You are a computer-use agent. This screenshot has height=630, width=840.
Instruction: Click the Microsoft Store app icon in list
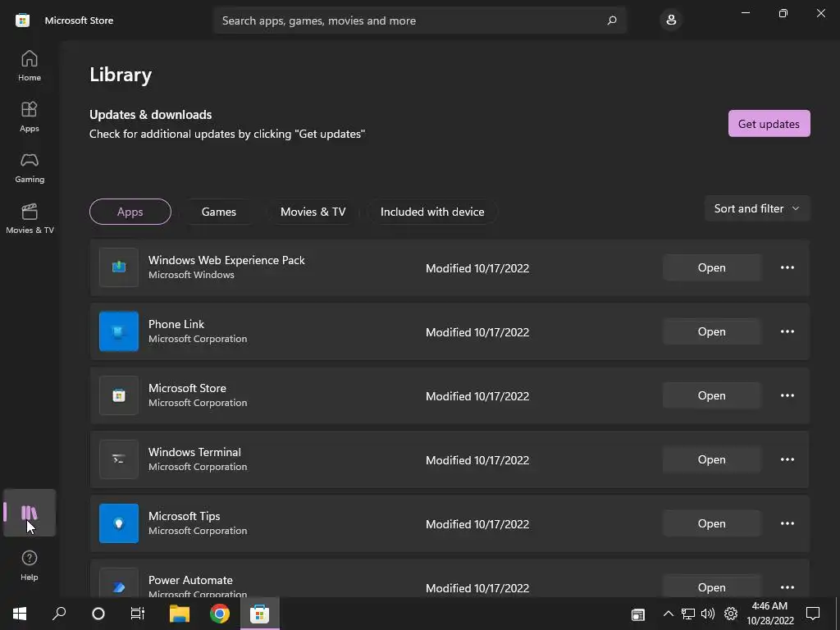(119, 395)
